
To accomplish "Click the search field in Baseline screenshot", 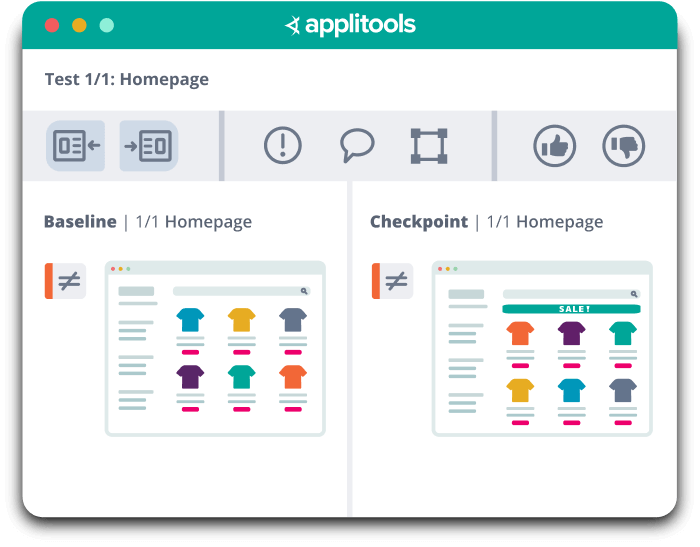I will [x=242, y=291].
